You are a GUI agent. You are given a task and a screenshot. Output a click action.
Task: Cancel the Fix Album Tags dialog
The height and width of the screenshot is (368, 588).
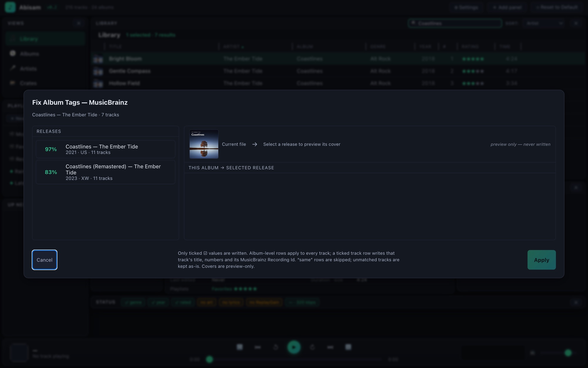(x=44, y=260)
